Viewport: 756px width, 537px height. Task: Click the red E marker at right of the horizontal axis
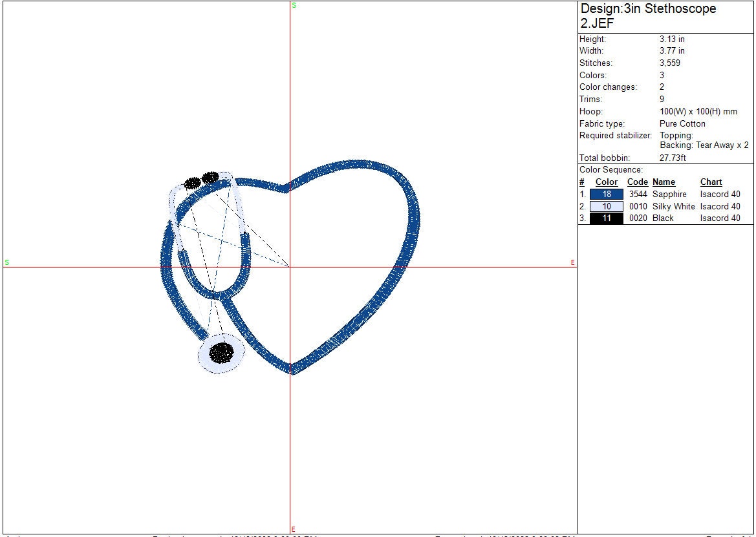point(572,262)
